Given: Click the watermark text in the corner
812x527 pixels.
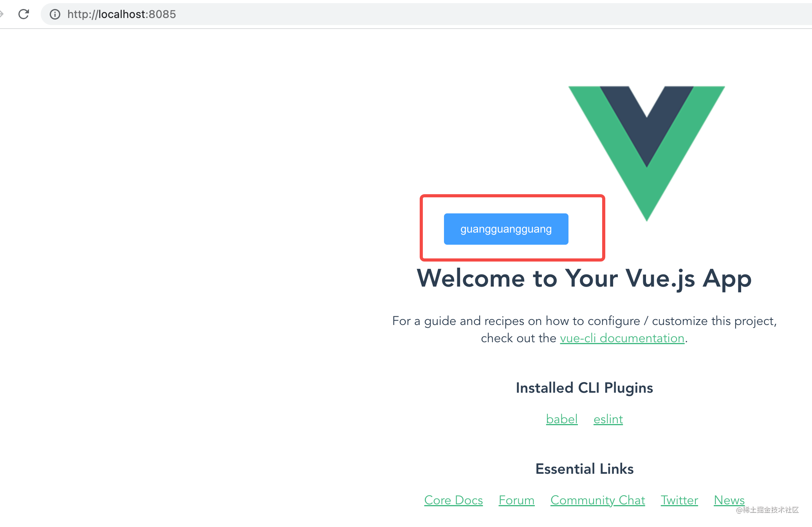Looking at the screenshot, I should tap(767, 510).
